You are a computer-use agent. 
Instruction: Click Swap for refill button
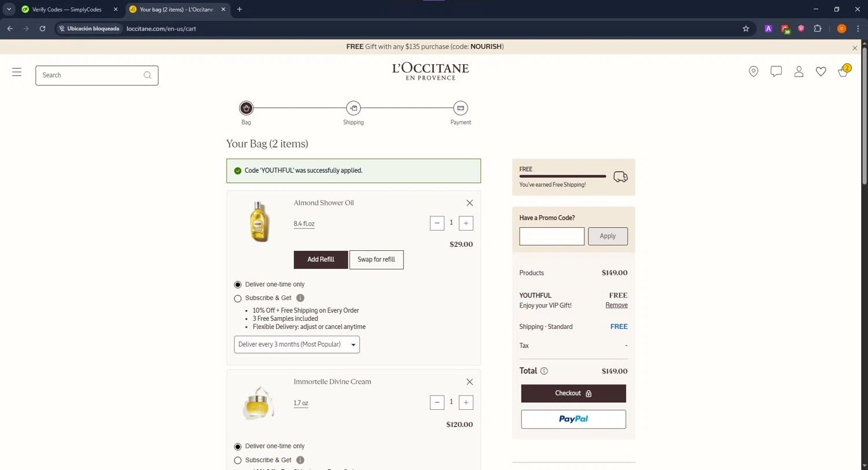[x=376, y=260]
